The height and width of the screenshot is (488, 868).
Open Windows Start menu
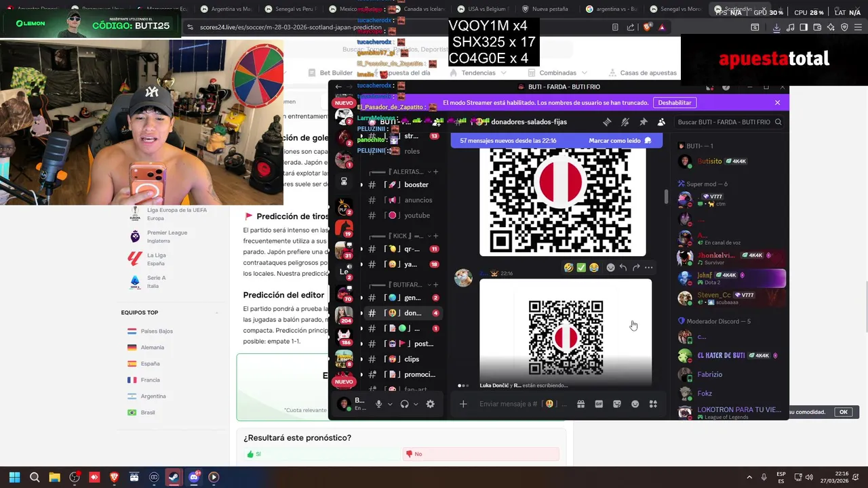(14, 477)
